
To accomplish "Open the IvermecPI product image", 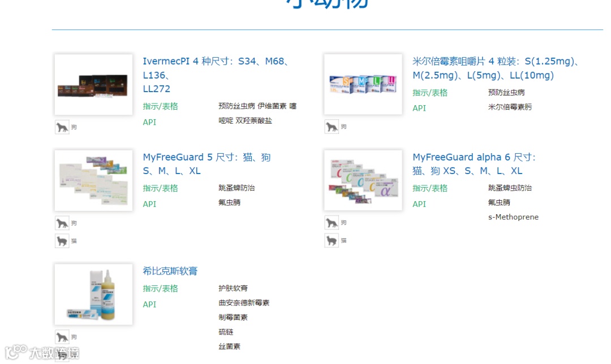I will click(x=93, y=84).
